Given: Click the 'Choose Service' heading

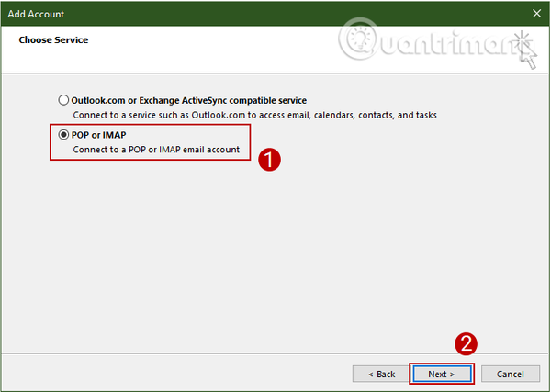Looking at the screenshot, I should tap(53, 40).
